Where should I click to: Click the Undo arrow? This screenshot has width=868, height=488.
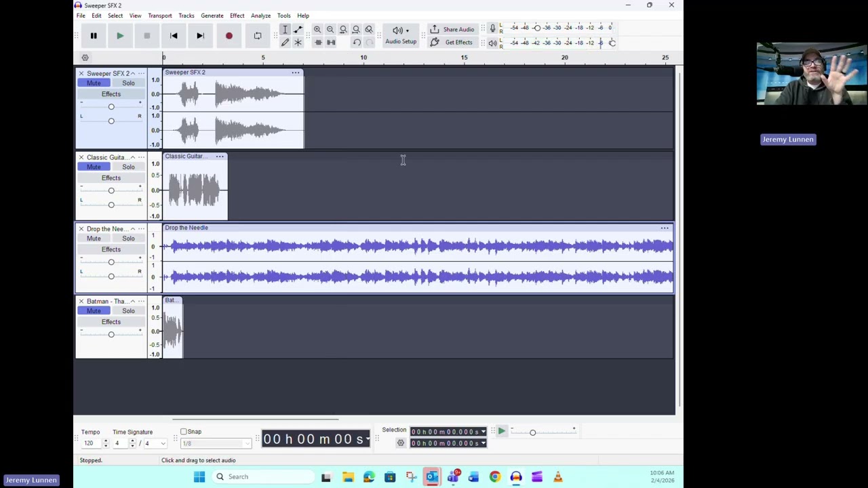tap(357, 43)
